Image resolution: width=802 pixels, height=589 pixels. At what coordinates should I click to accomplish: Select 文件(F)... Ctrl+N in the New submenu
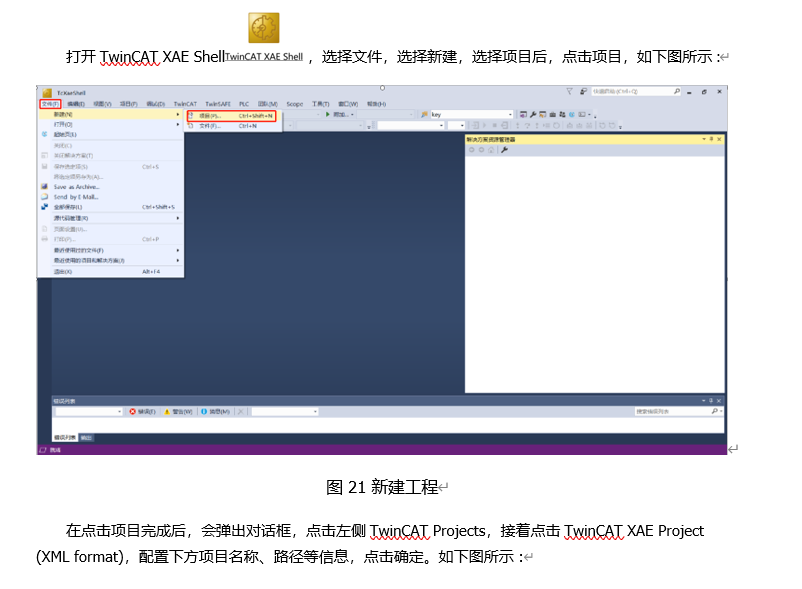pos(233,126)
